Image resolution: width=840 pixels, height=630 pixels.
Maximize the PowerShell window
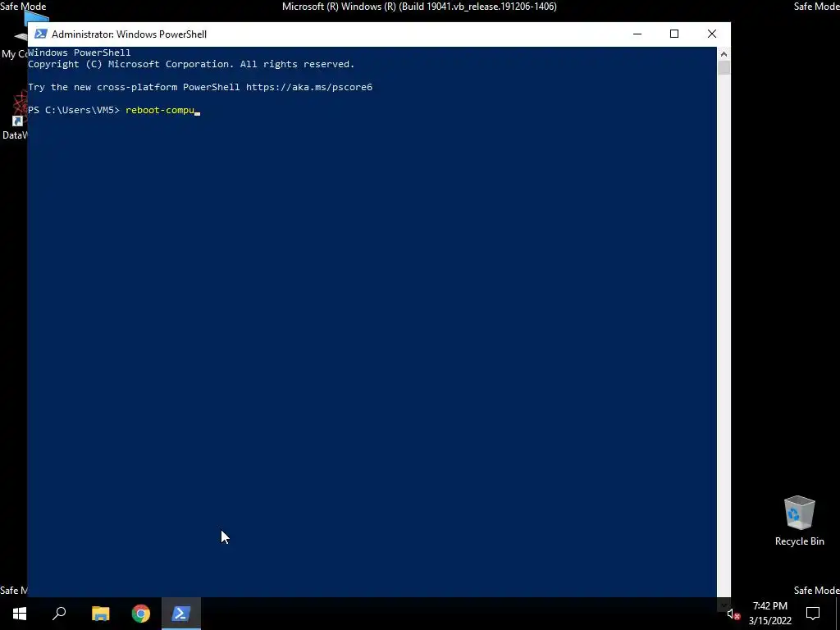click(674, 34)
